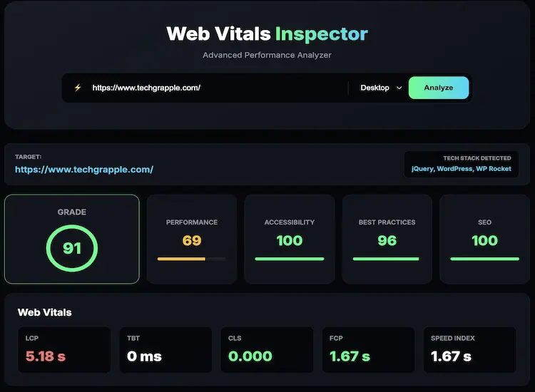Click the Tech Stack Detected badge

(462, 164)
